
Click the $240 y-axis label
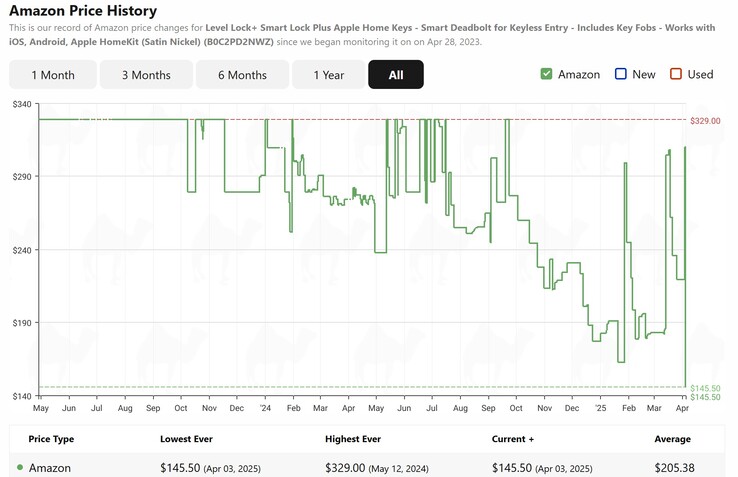click(x=22, y=250)
